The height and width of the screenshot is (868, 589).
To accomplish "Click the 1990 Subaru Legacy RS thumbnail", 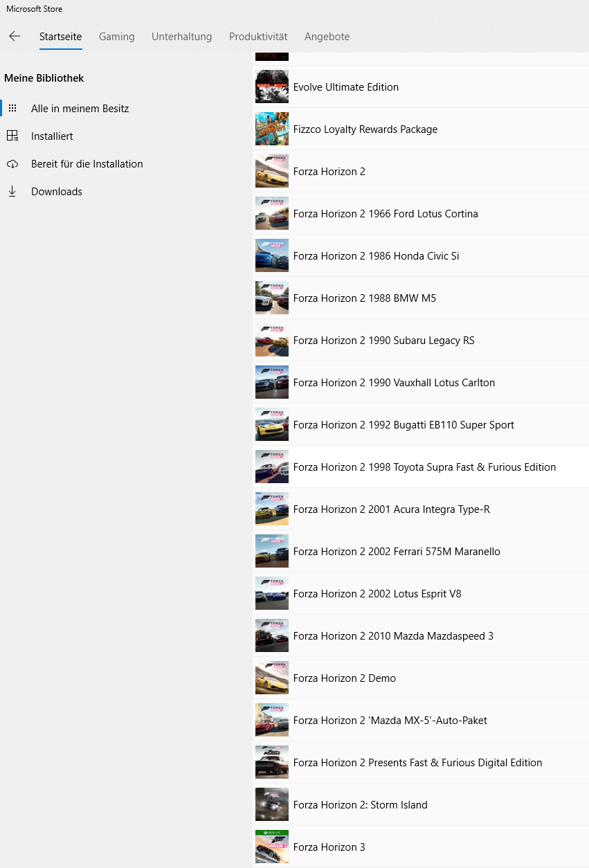I will tap(272, 340).
